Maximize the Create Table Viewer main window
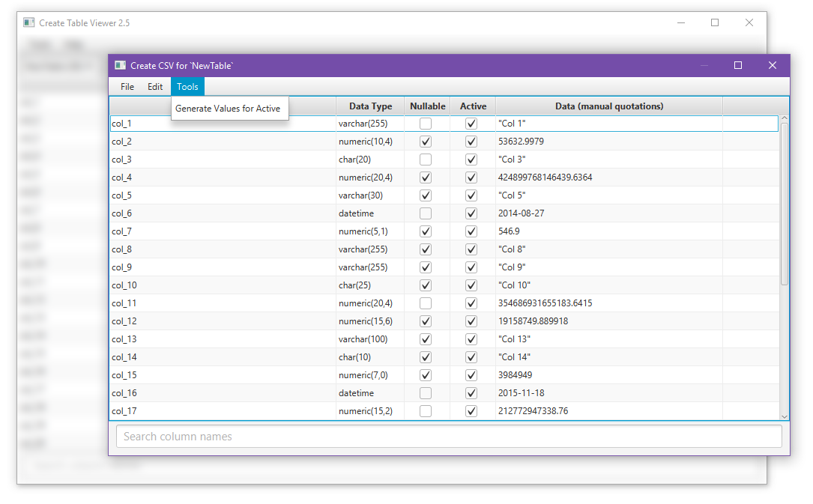813x504 pixels. [715, 22]
